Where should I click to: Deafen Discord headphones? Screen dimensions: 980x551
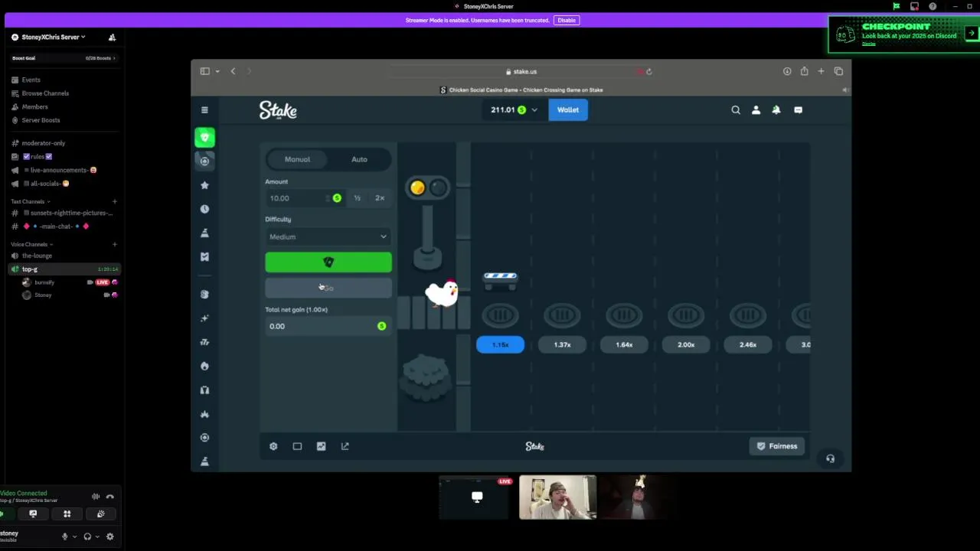tap(87, 536)
